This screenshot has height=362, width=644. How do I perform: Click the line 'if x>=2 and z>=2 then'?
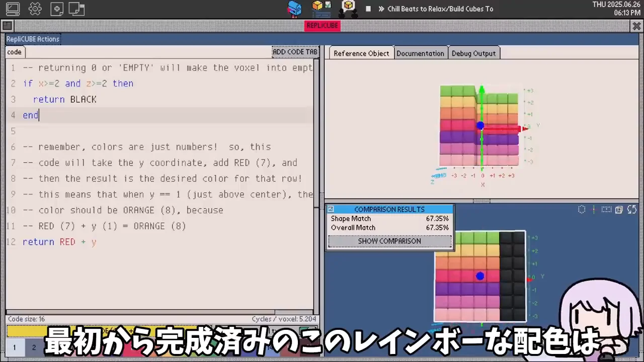click(78, 83)
